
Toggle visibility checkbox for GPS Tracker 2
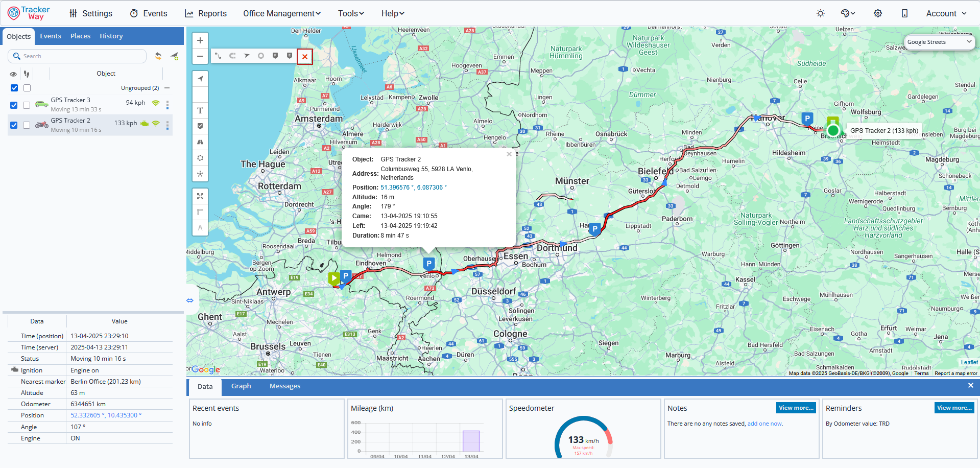pyautogui.click(x=14, y=125)
